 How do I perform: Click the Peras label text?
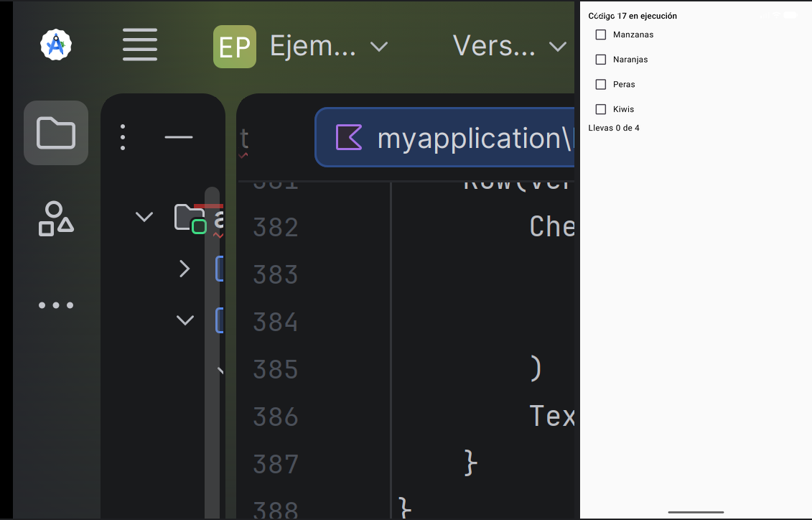point(624,85)
